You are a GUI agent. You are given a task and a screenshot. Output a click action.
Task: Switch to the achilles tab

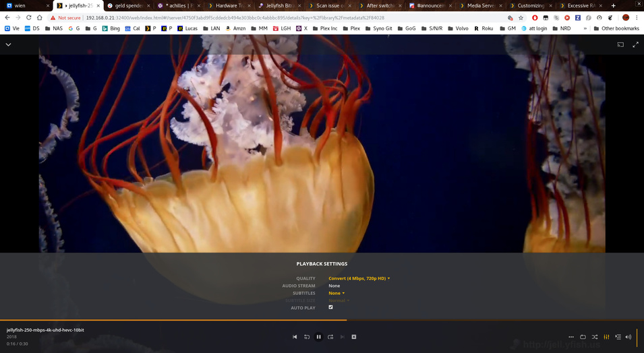pos(179,6)
